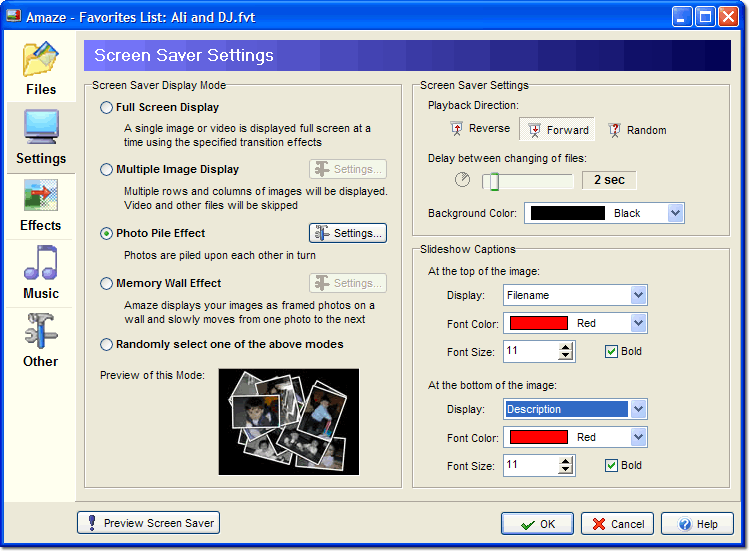
Task: Open the Help button
Action: 697,524
